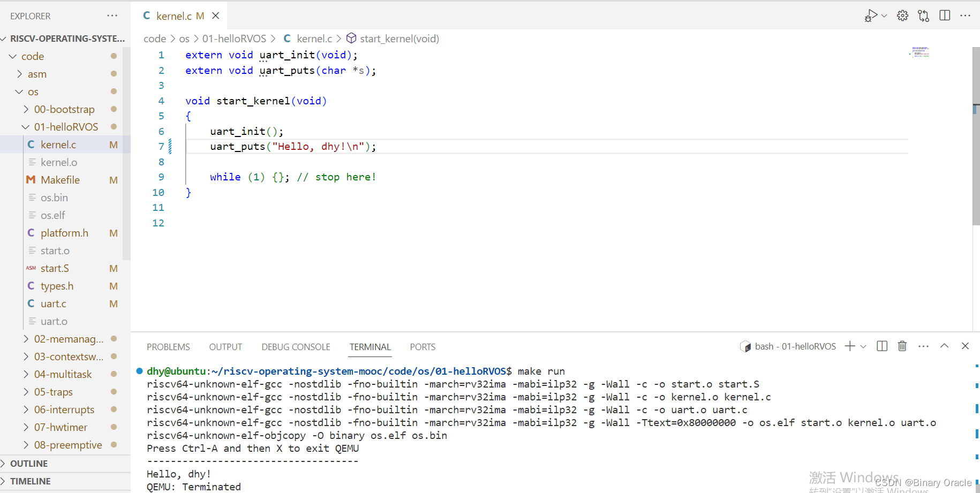Viewport: 980px width, 493px height.
Task: Click the bash - 01-helloRVOS terminal label
Action: [x=788, y=346]
